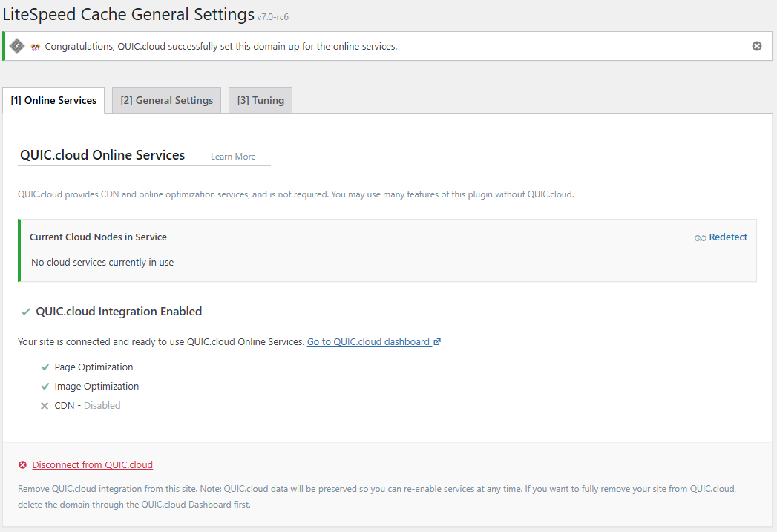The height and width of the screenshot is (532, 777).
Task: Go to QUIC.cloud dashboard link
Action: click(x=369, y=342)
